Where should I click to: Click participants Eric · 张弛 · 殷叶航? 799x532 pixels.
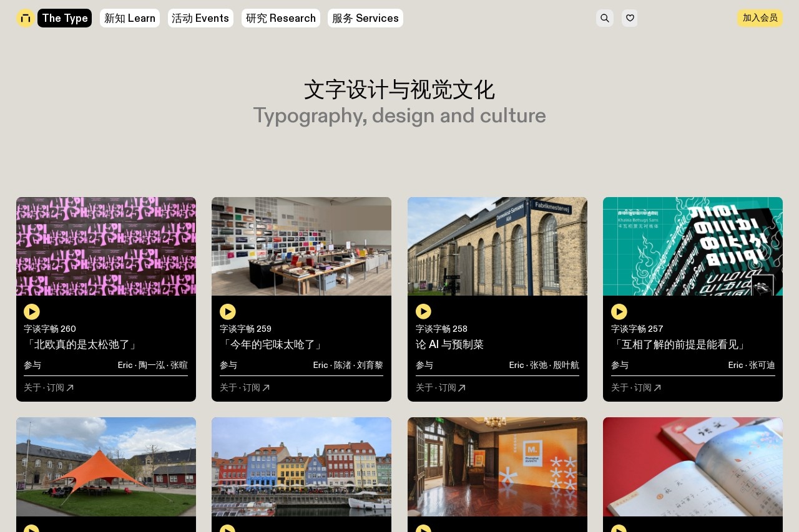pos(544,365)
